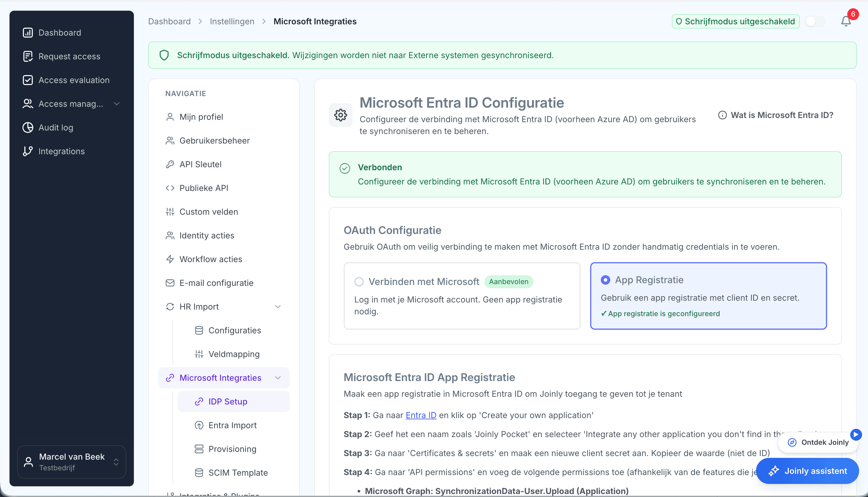Toggle the Schrijfmodus switch on
The height and width of the screenshot is (497, 868).
pos(815,22)
